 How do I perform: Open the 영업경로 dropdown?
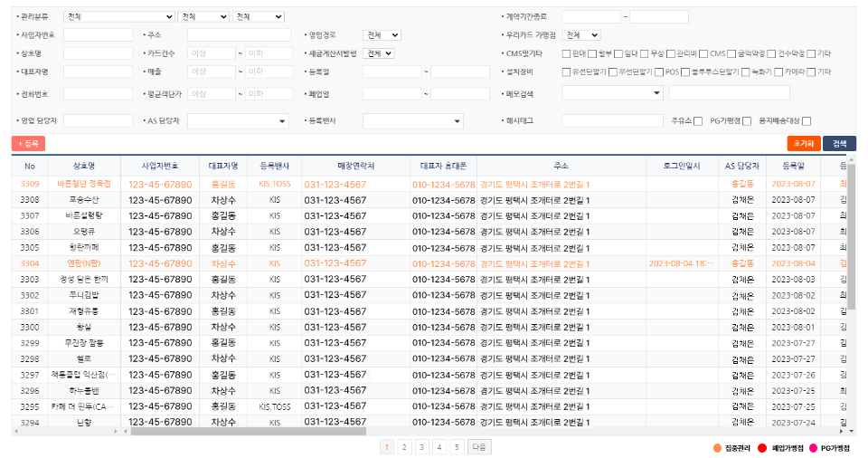tap(382, 35)
